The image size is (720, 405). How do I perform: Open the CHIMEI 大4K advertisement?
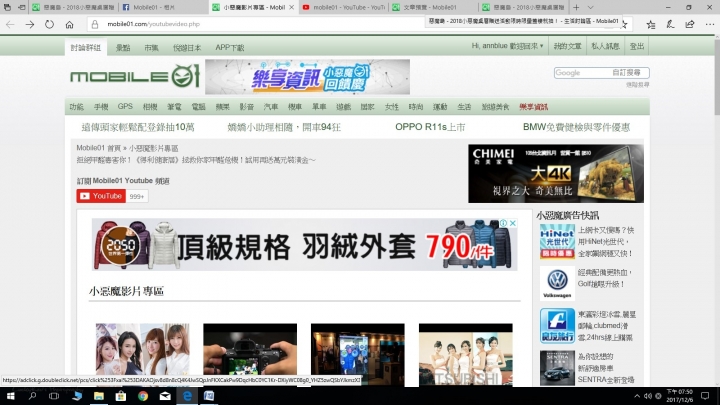click(x=556, y=173)
